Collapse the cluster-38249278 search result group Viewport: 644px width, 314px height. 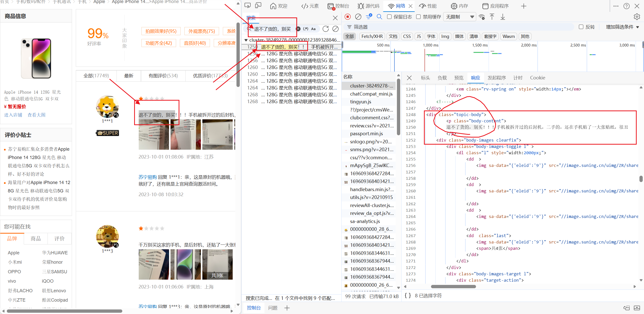click(x=246, y=40)
